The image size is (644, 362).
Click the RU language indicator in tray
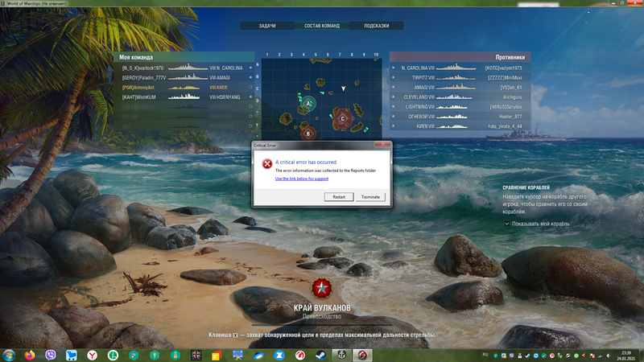(485, 355)
